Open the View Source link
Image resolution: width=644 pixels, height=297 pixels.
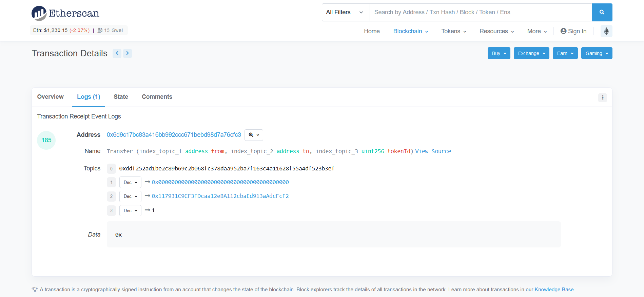coord(433,151)
